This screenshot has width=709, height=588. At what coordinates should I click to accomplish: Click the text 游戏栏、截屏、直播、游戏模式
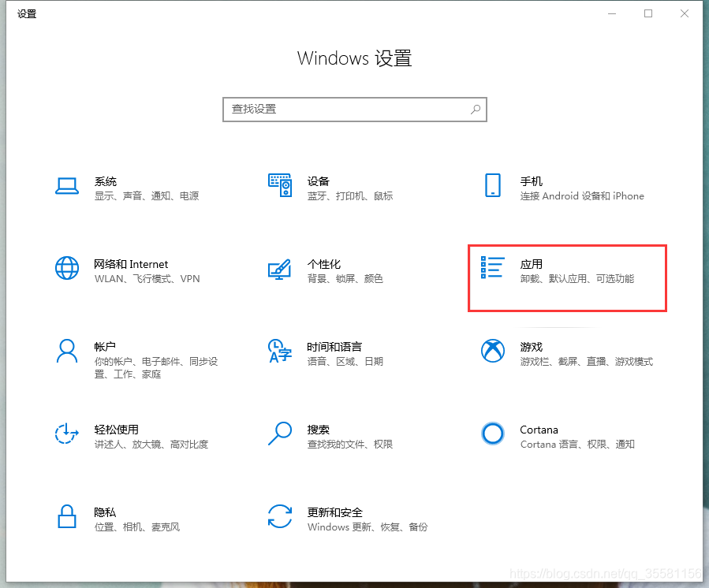coord(587,361)
